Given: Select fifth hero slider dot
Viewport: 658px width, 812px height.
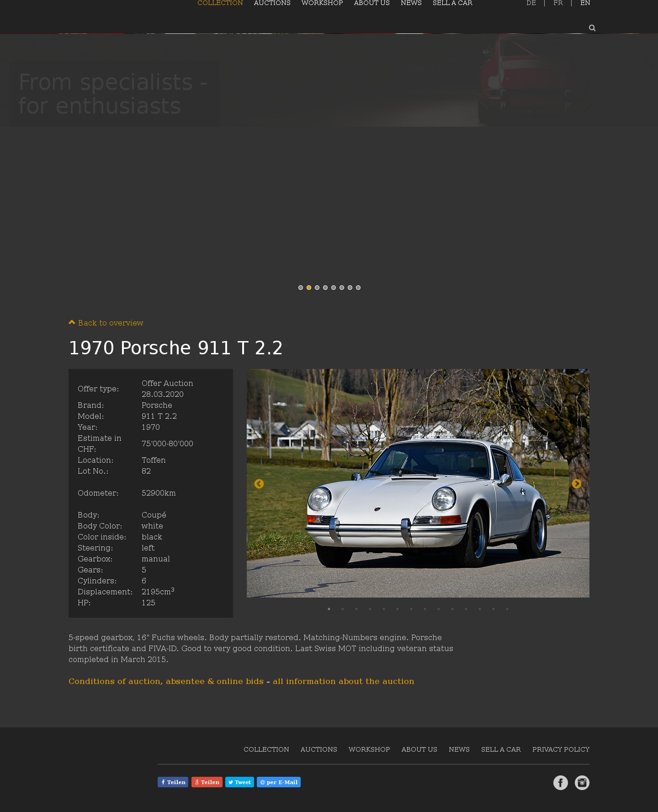Looking at the screenshot, I should tap(334, 288).
